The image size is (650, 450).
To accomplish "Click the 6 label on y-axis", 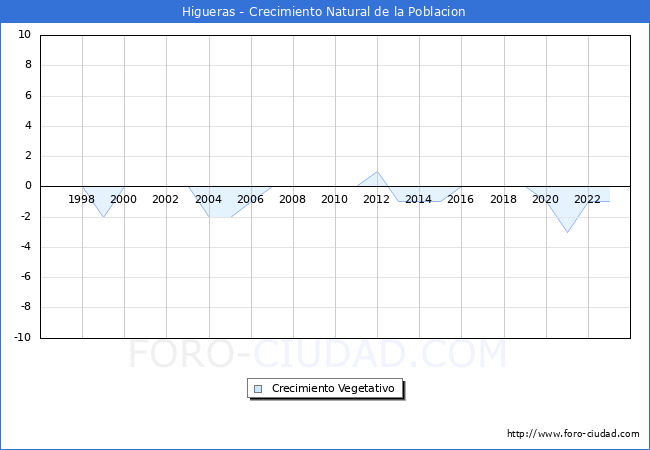I will click(28, 96).
